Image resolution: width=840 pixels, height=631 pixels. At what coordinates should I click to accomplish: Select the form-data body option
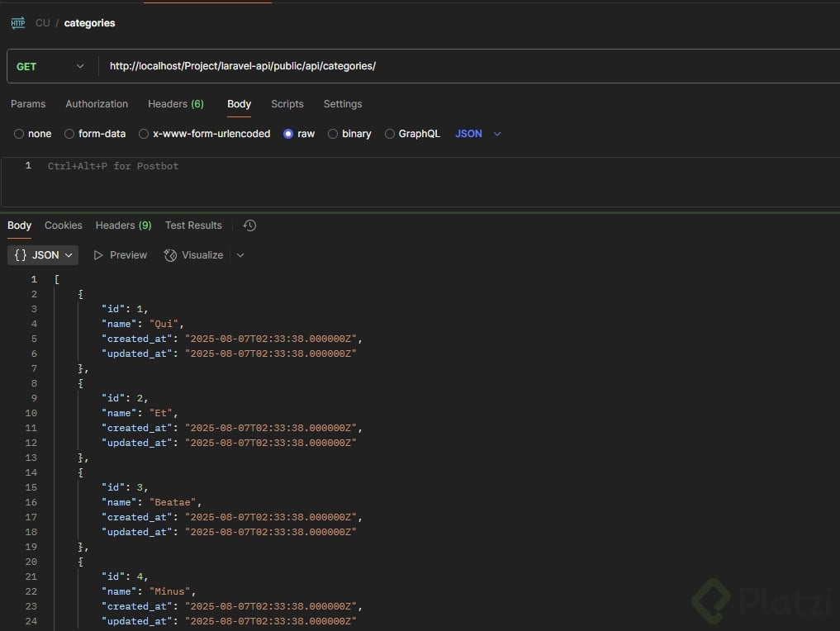pos(69,134)
